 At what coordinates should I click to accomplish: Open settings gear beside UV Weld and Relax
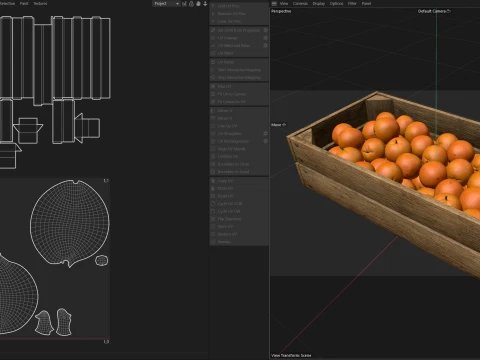266,45
